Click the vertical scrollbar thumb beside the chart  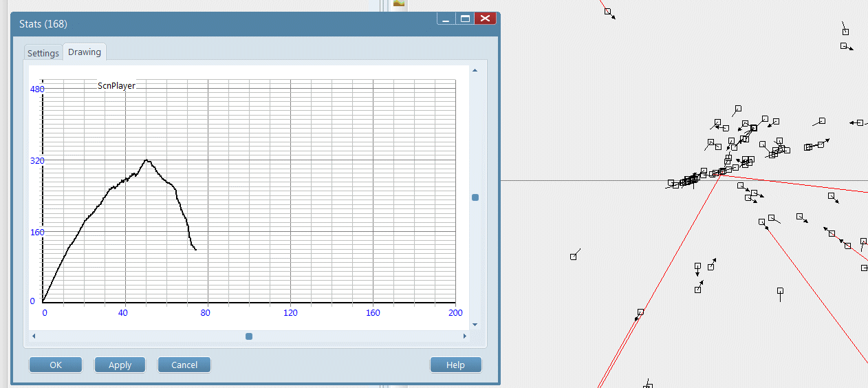click(475, 197)
